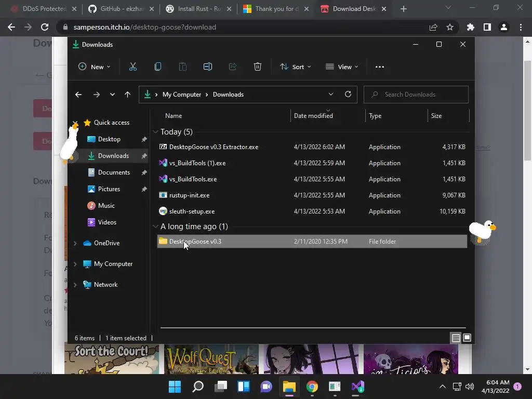This screenshot has width=532, height=399.
Task: Click the Share icon in Explorer toolbar
Action: [x=232, y=67]
